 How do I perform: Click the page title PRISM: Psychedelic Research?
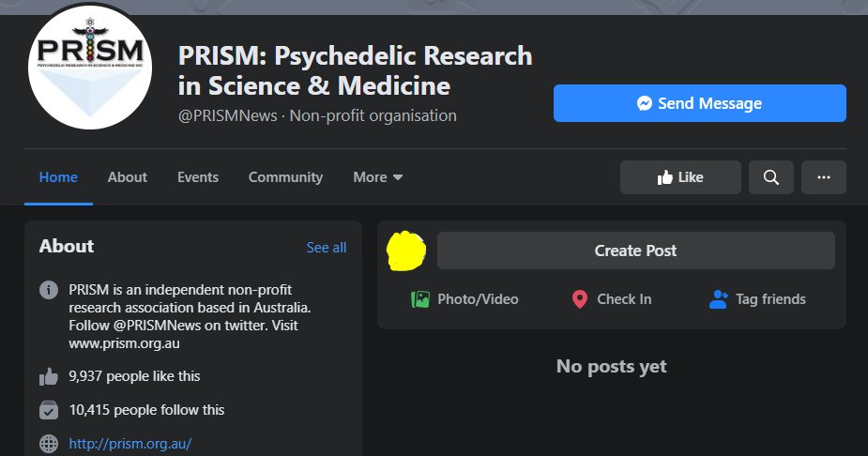355,70
